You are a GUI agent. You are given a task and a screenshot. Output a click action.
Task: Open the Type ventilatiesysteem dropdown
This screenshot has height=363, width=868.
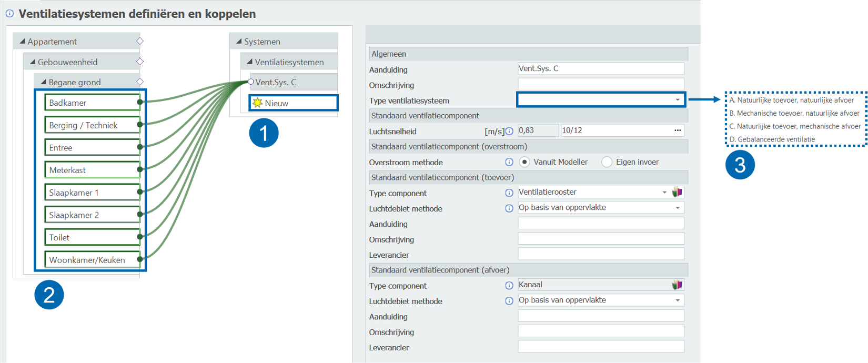[x=678, y=100]
